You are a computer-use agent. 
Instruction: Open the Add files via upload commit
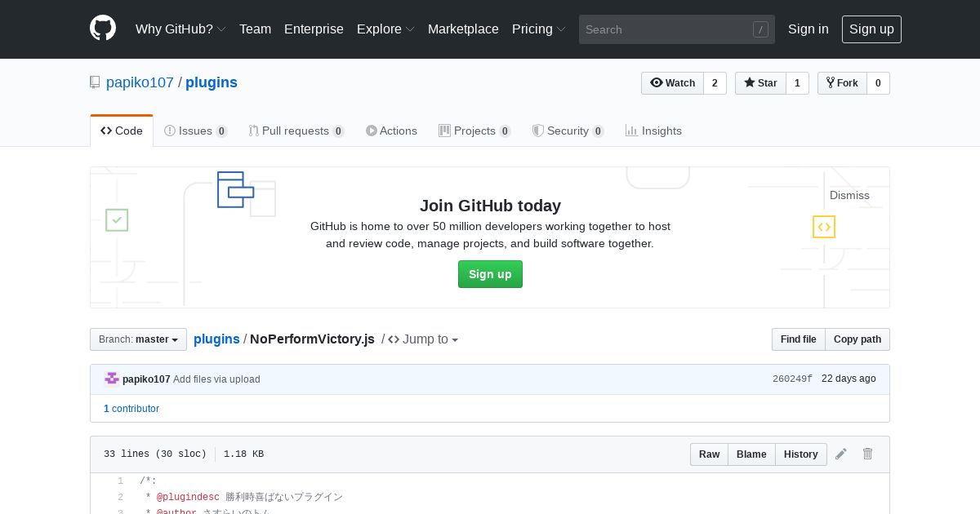pos(216,379)
